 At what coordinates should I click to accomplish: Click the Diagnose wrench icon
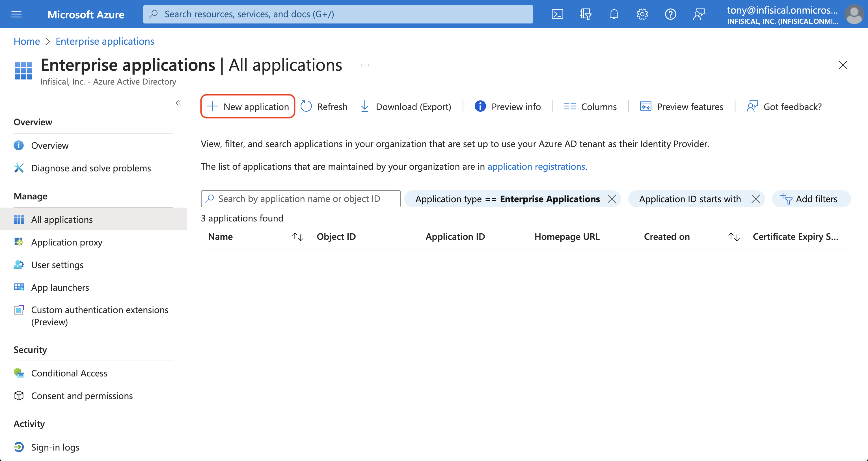19,168
